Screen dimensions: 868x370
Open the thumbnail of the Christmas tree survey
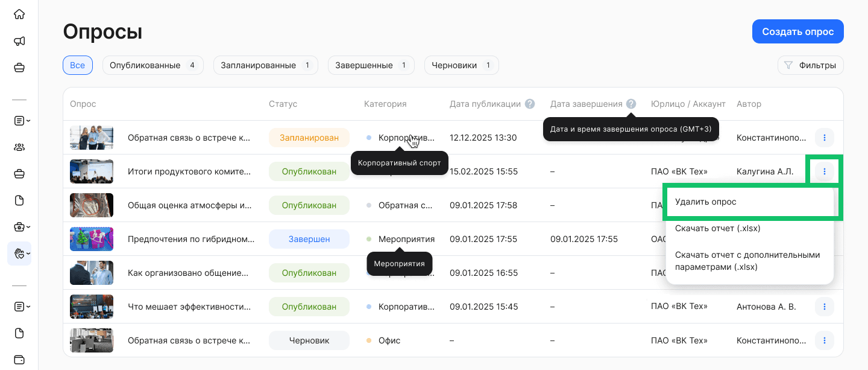[92, 238]
